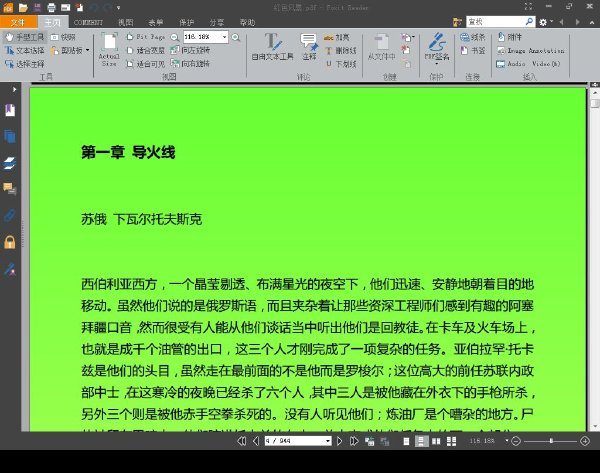Go to the first page
Viewport: 600px width, 473px height.
click(241, 441)
